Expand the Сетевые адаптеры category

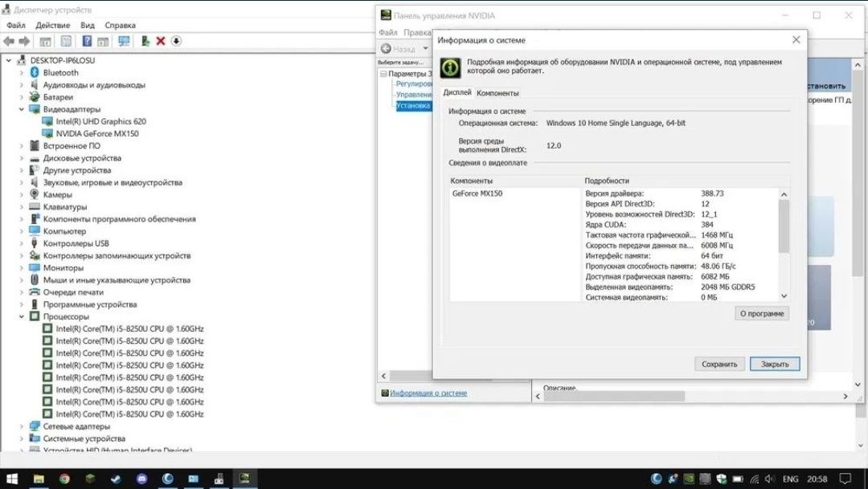pos(22,426)
